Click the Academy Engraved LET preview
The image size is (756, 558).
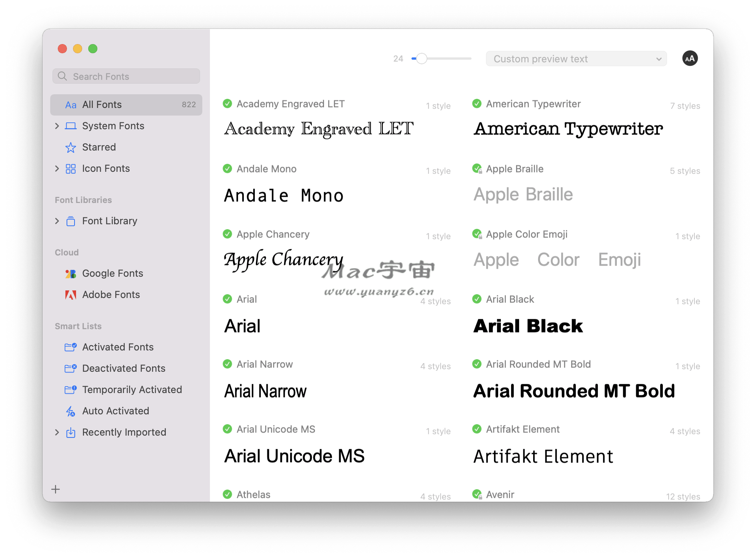[319, 129]
